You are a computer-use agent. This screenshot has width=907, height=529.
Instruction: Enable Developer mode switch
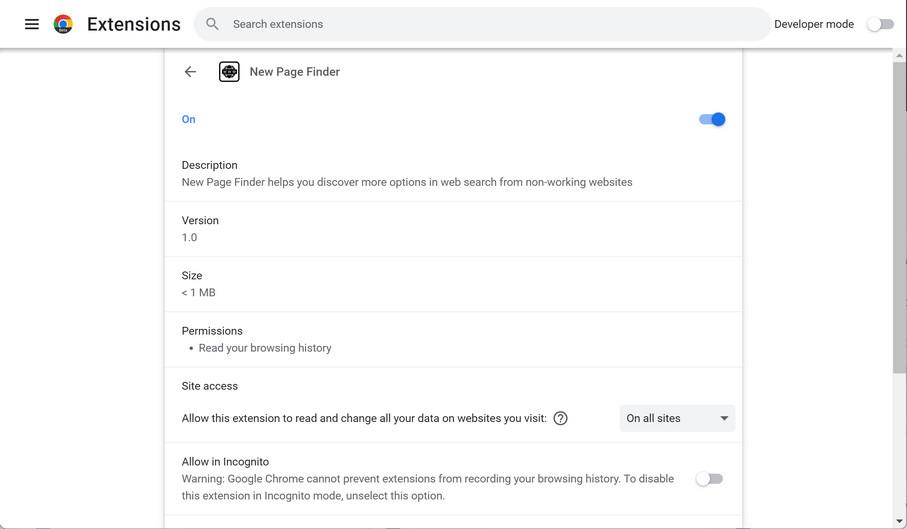880,24
